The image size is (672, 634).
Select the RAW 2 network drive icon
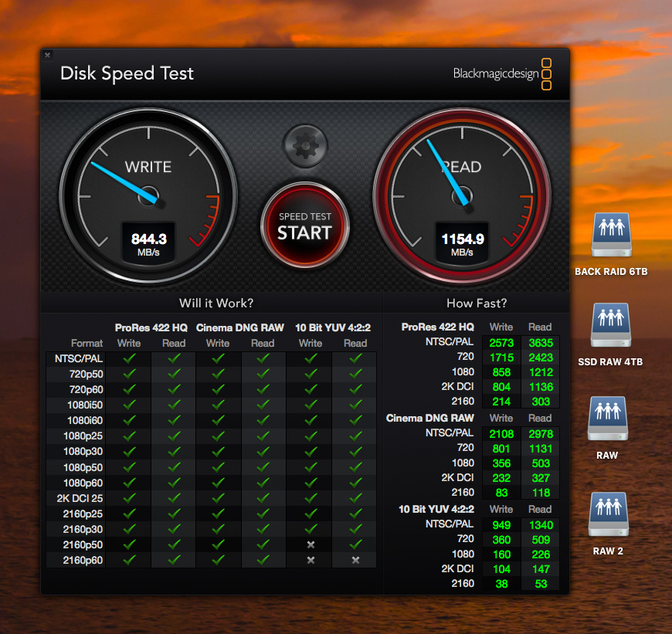tap(609, 514)
